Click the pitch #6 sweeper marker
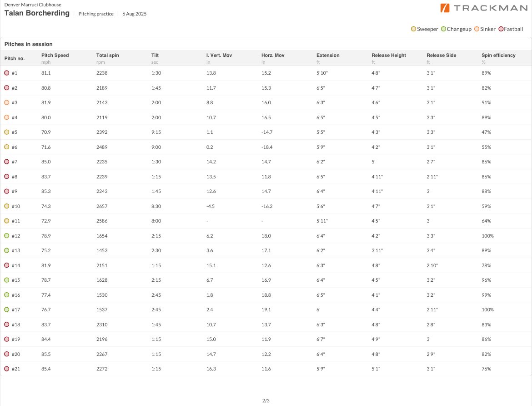Screen dimensions: 532x406 [x=6, y=147]
